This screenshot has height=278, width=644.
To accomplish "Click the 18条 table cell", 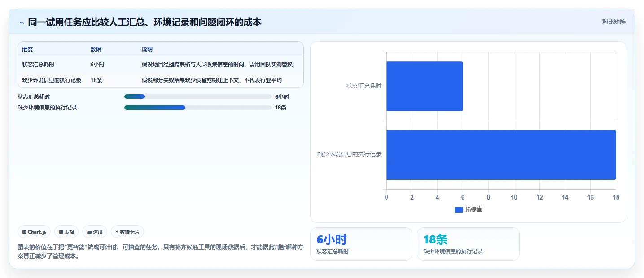I will (x=96, y=80).
